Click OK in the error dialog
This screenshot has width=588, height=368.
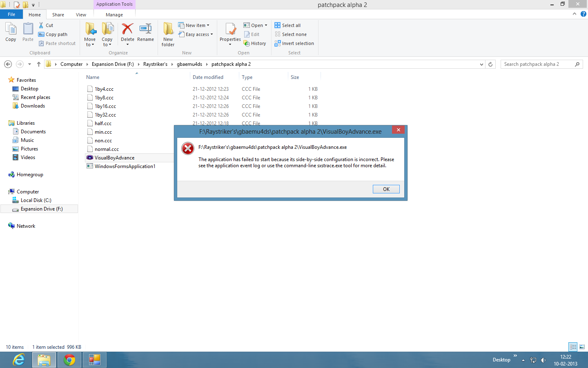click(386, 189)
